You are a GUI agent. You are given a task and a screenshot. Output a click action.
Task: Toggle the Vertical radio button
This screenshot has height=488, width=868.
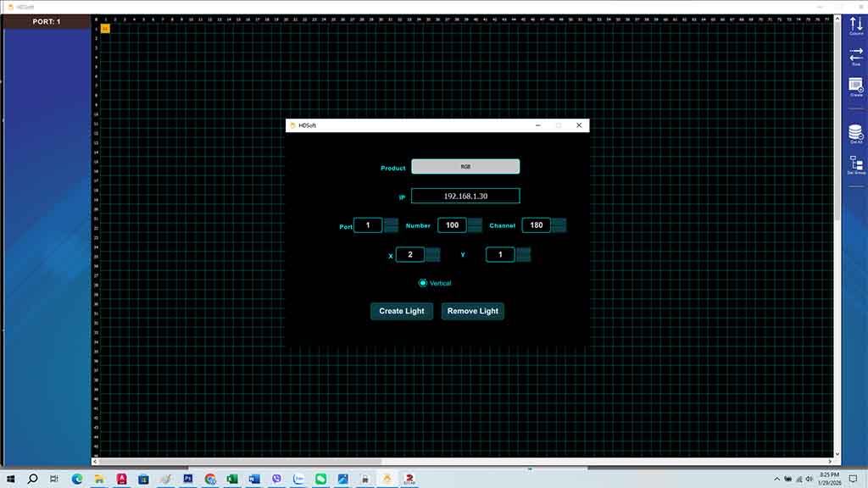point(423,283)
